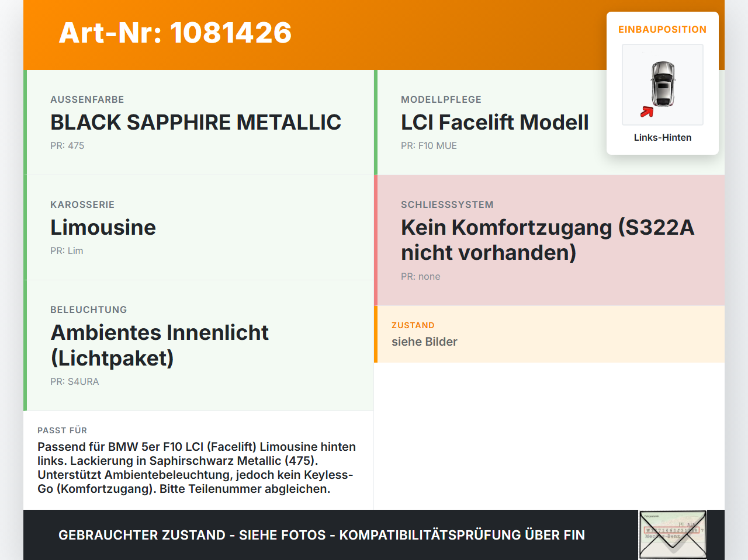Click the Passend für BMW 5er description
Viewport: 748px width, 560px height.
pyautogui.click(x=197, y=468)
